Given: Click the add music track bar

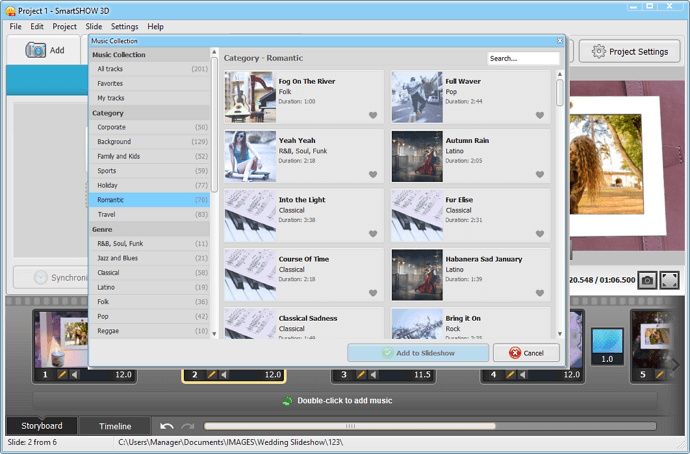Looking at the screenshot, I should tap(345, 401).
